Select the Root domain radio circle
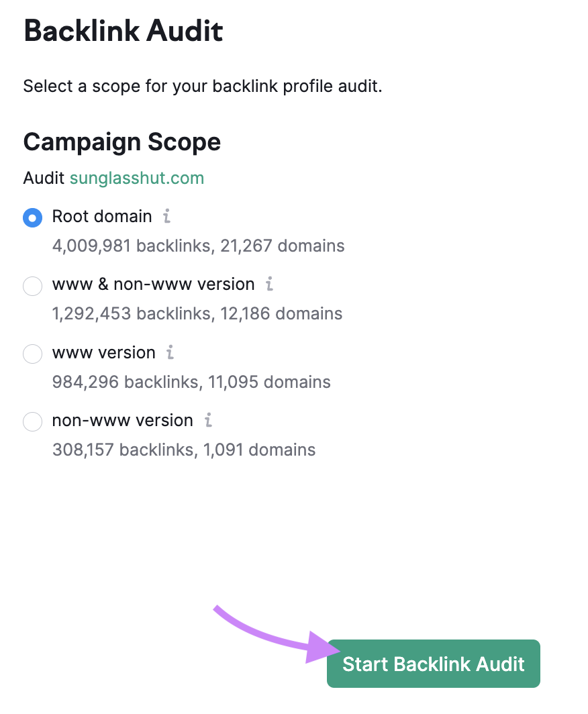 point(33,217)
